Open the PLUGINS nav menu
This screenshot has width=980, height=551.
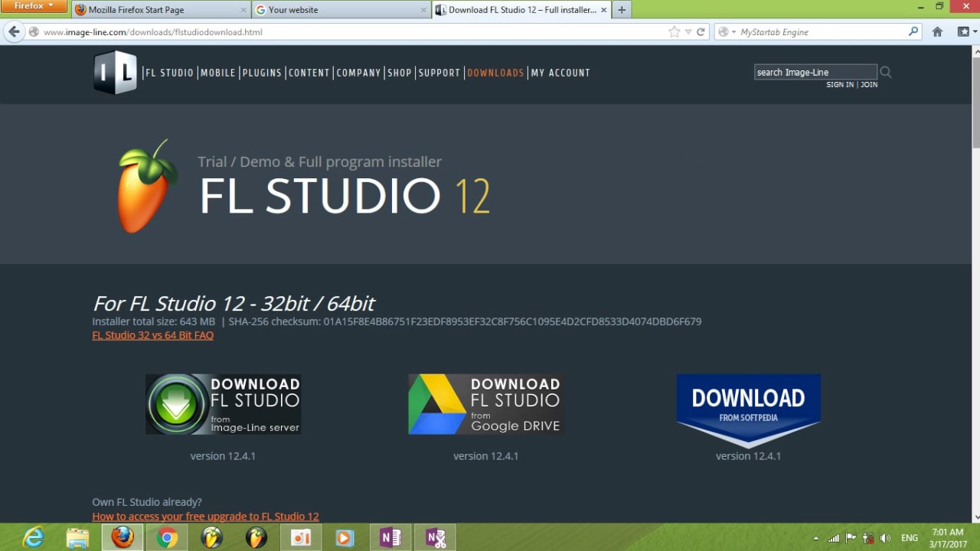(x=262, y=73)
